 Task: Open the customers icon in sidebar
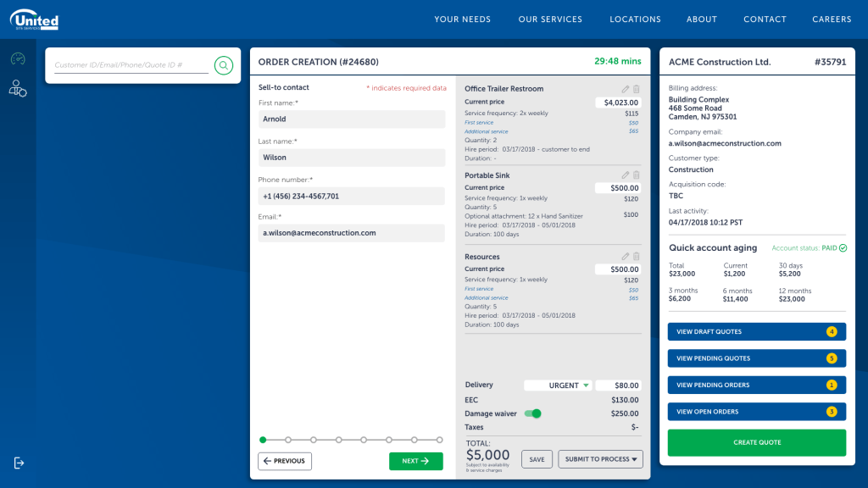tap(18, 88)
